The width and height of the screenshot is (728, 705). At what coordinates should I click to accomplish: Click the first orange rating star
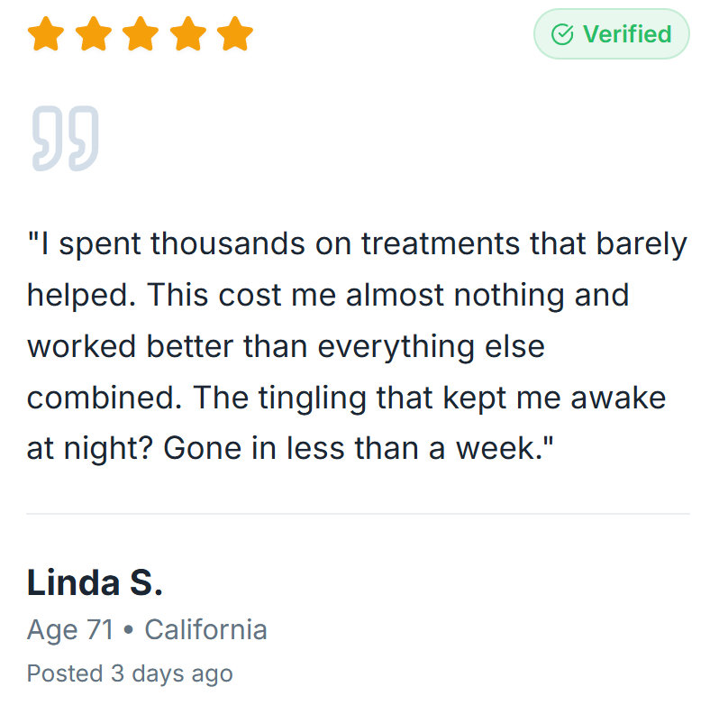point(46,35)
